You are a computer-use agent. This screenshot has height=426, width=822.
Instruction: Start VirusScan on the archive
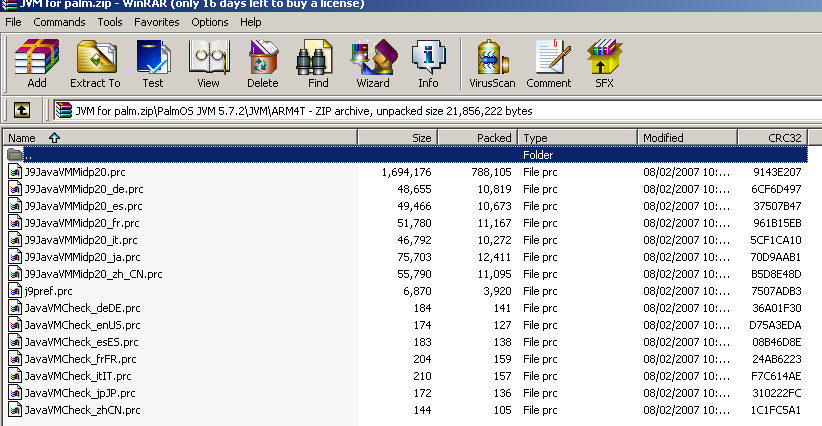coord(492,63)
